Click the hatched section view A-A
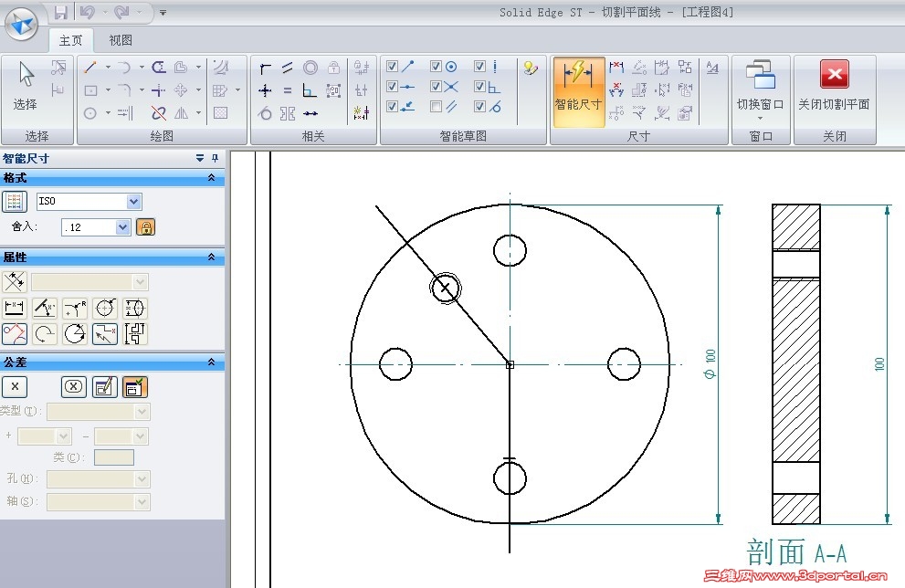905x588 pixels. tap(796, 364)
